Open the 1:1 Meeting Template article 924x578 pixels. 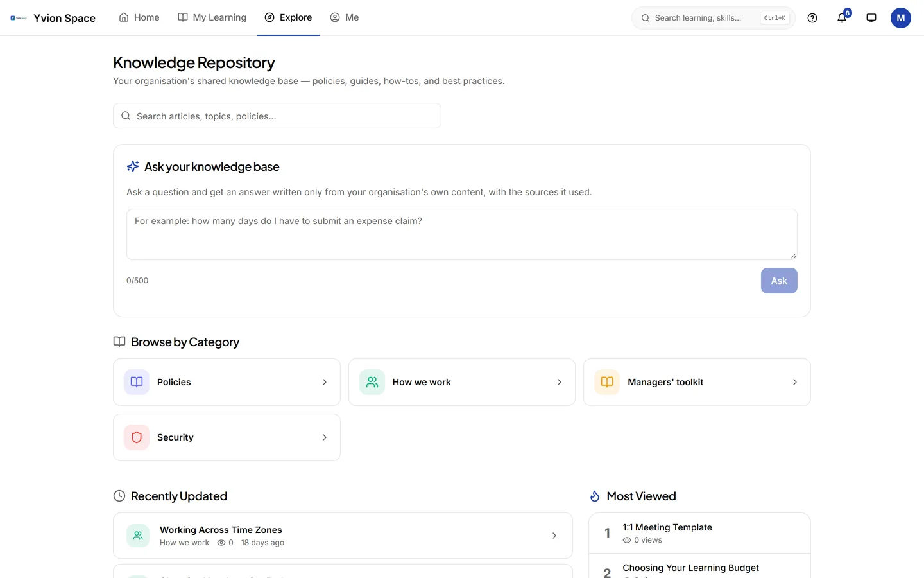[x=667, y=527]
